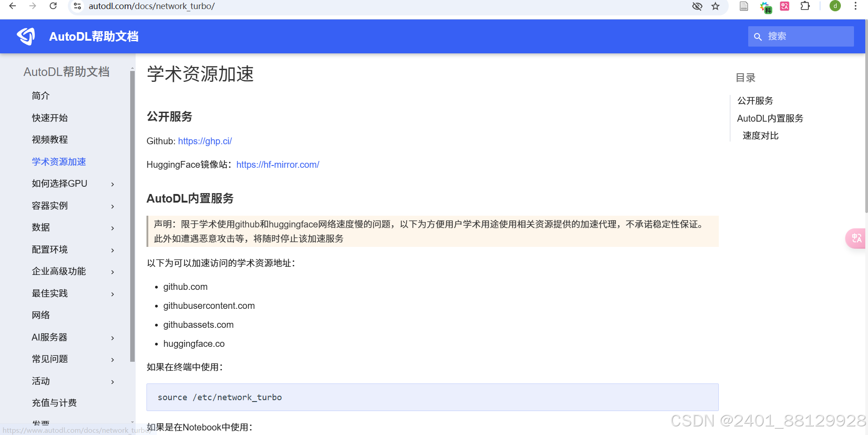Image resolution: width=868 pixels, height=435 pixels.
Task: Bookmark this page with the star
Action: tap(715, 6)
